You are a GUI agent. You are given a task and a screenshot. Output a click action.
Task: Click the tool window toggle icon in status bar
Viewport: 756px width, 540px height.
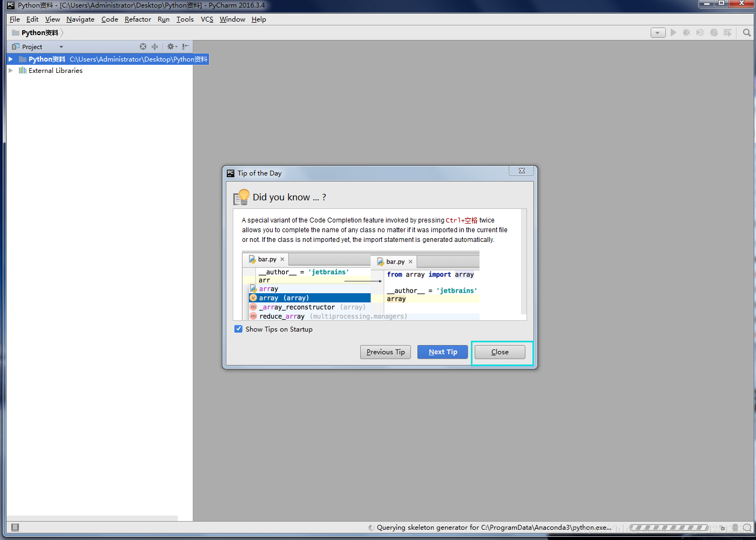[x=15, y=528]
